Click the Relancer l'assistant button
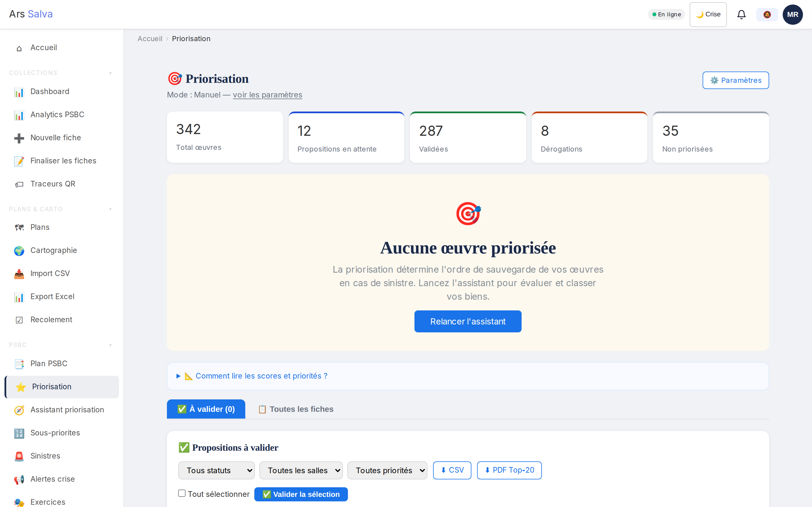The height and width of the screenshot is (507, 812). (x=468, y=321)
